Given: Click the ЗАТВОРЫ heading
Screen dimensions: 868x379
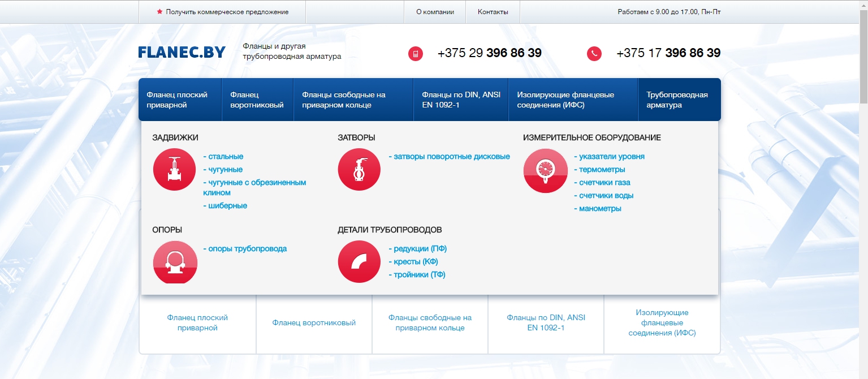Looking at the screenshot, I should (356, 137).
